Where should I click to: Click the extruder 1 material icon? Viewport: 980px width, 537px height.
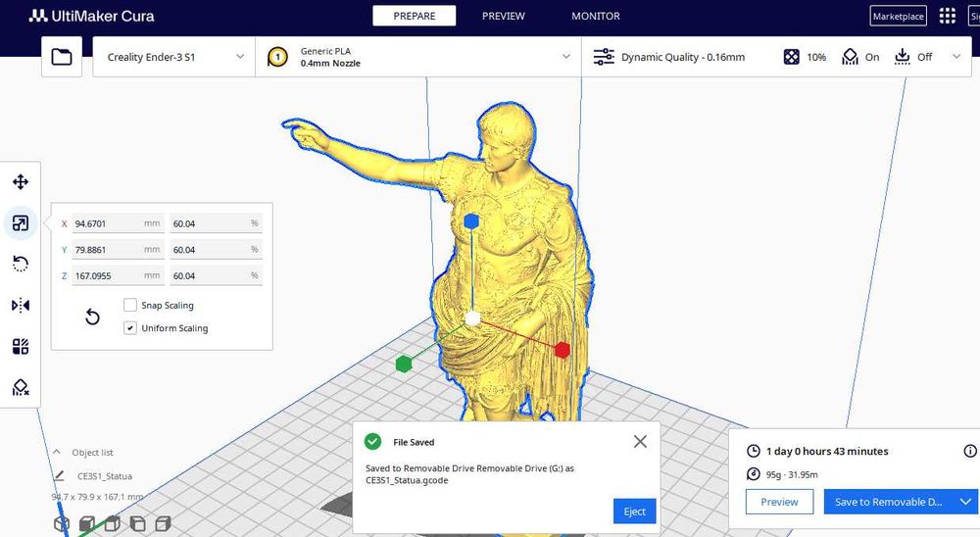(x=277, y=57)
